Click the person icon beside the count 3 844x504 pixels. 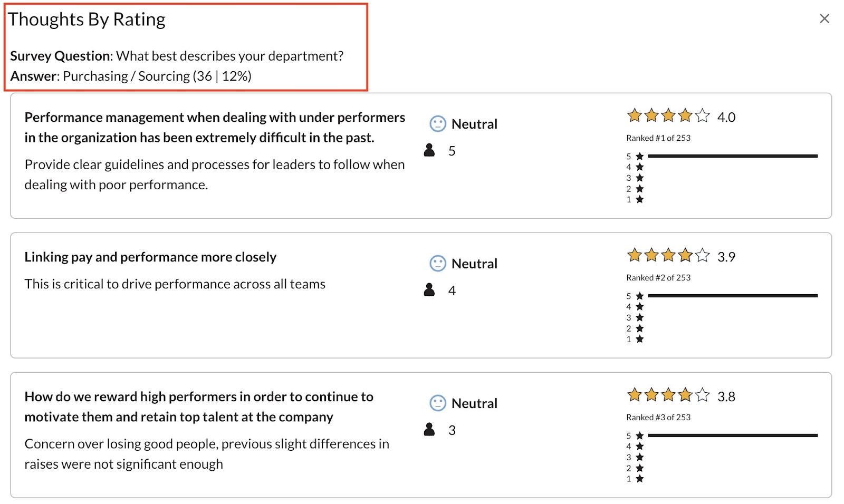(x=429, y=430)
